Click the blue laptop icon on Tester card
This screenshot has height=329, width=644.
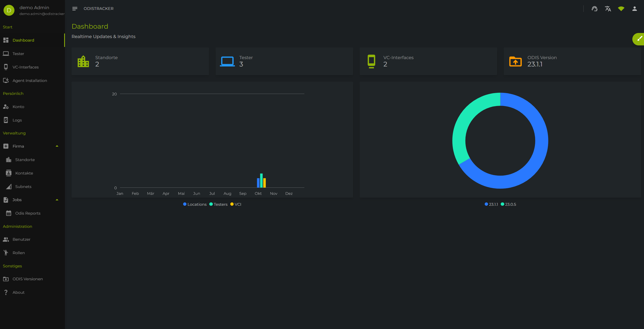(227, 61)
